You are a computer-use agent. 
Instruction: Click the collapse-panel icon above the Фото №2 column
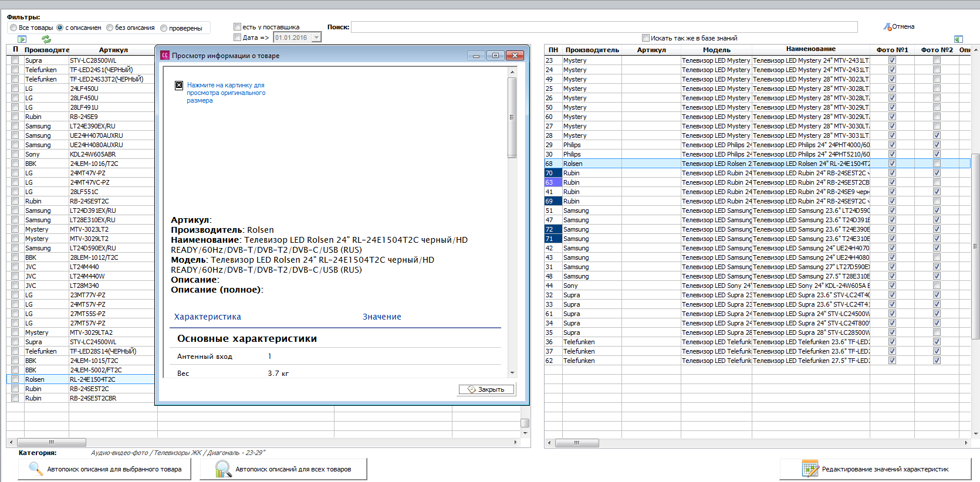(958, 39)
